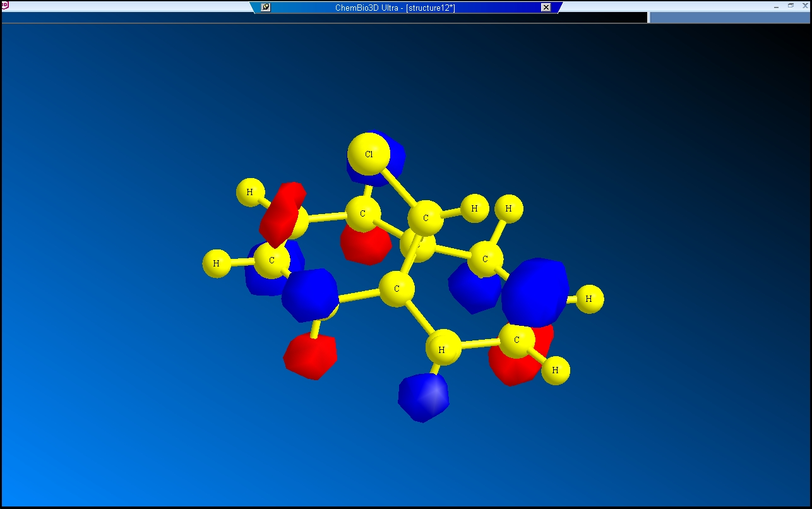The width and height of the screenshot is (812, 509).
Task: Select the leftmost hydrogen atom
Action: [217, 263]
